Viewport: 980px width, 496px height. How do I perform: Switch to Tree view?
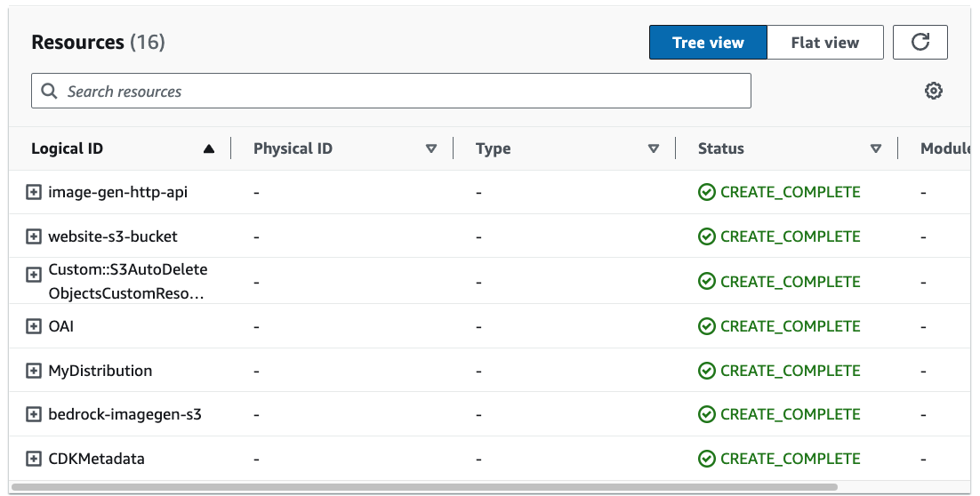pos(708,42)
